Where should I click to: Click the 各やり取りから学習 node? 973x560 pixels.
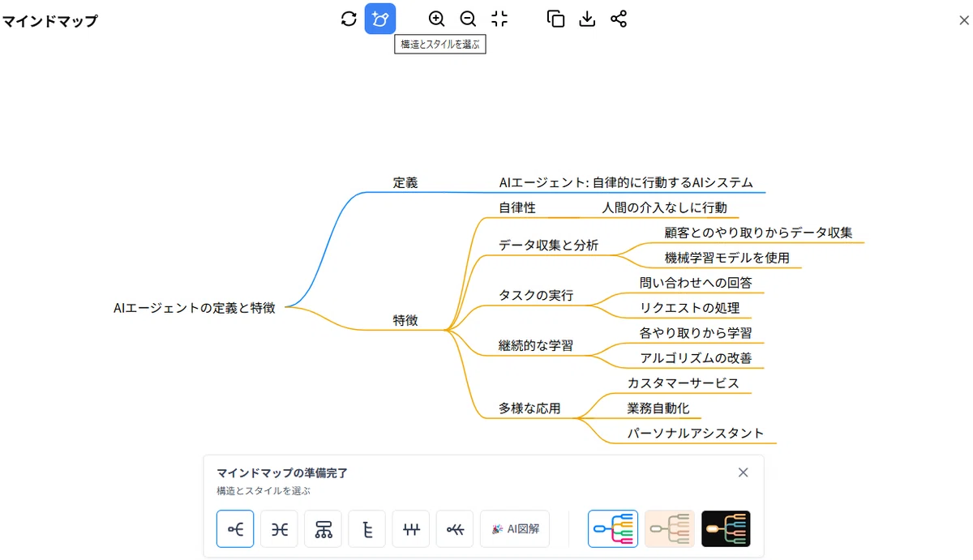696,333
